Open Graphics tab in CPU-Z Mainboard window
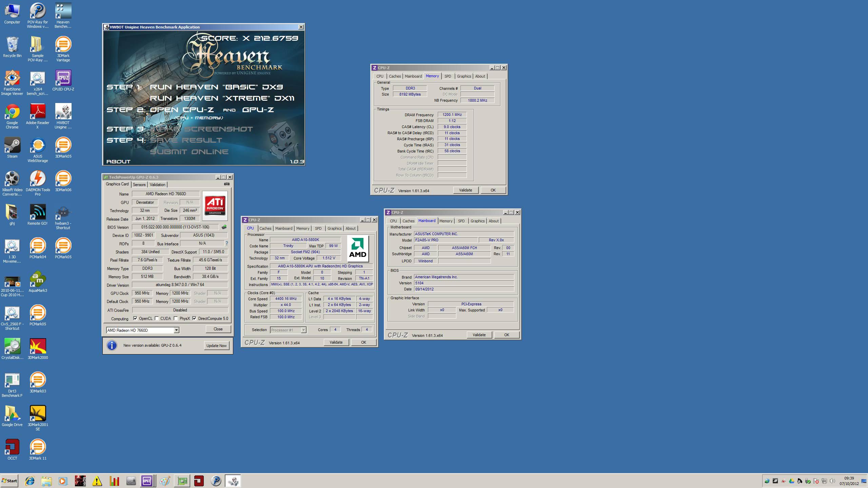868x488 pixels. pyautogui.click(x=477, y=221)
